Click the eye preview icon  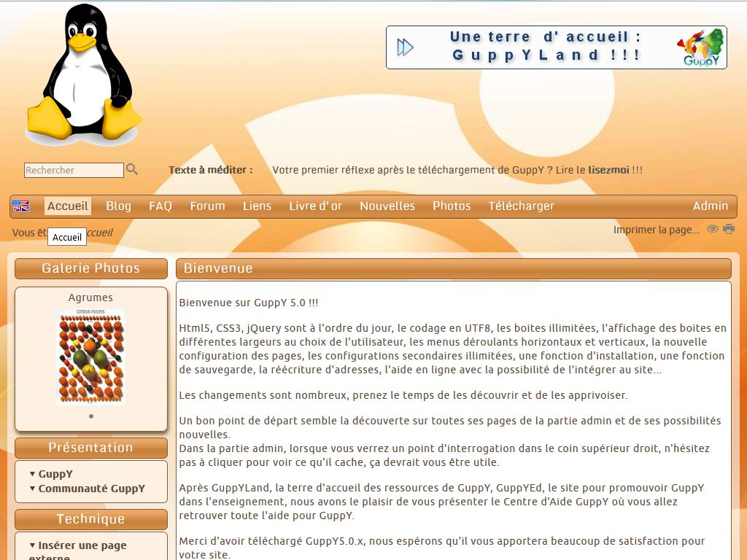tap(713, 229)
